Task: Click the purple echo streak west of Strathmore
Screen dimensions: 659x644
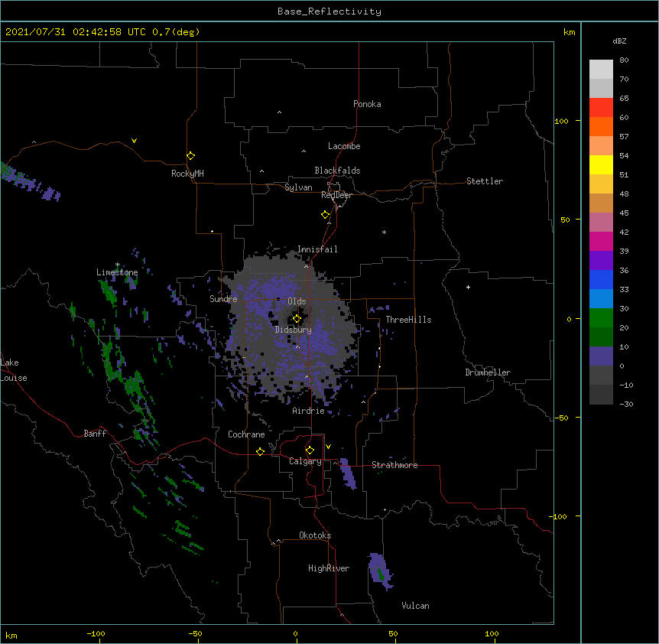Action: point(348,473)
